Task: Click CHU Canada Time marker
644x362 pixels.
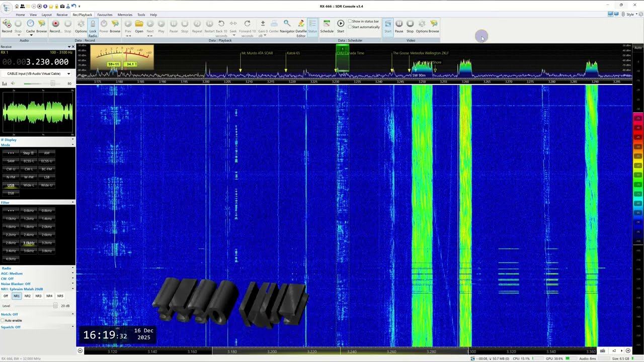Action: 350,53
